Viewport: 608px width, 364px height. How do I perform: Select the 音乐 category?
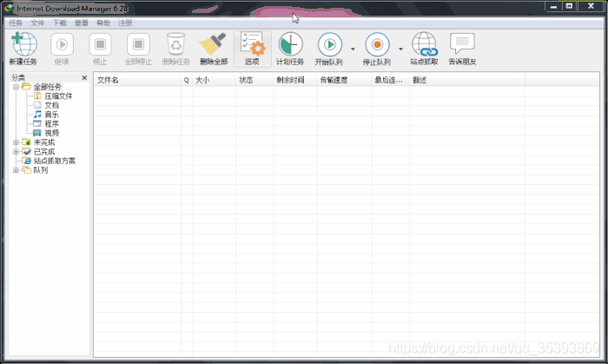52,115
